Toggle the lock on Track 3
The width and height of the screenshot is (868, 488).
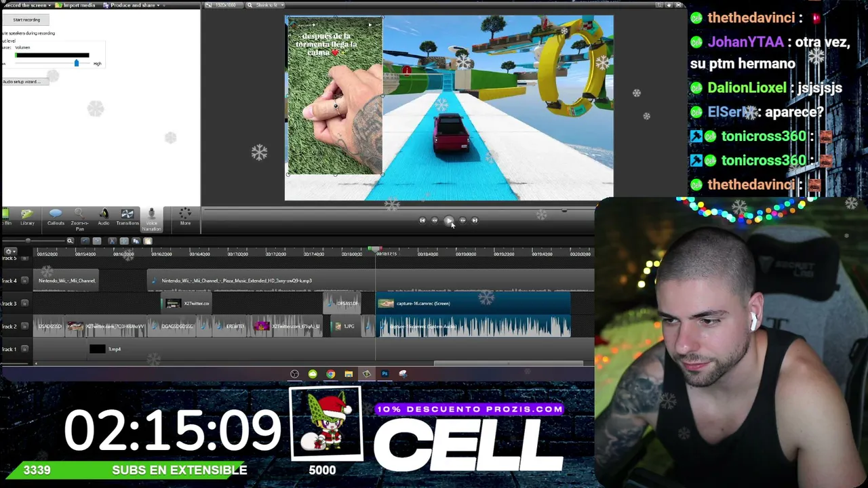[25, 303]
